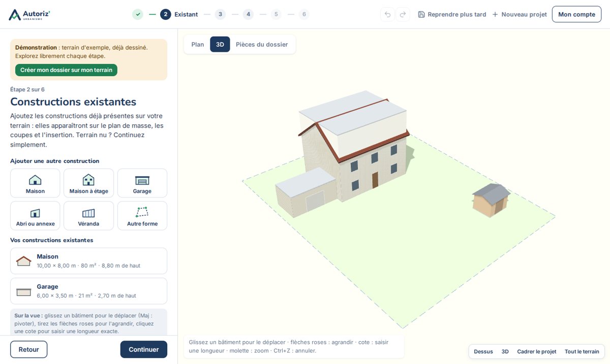610x364 pixels.
Task: Select the existing Garage 6,00 × 3,50 m entry
Action: (x=88, y=291)
